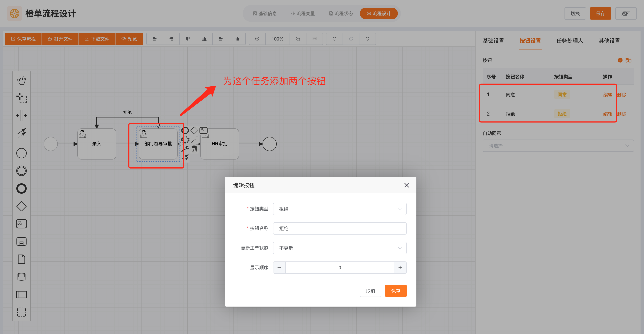Open the 自动同意 select box
Image resolution: width=644 pixels, height=334 pixels.
[558, 146]
